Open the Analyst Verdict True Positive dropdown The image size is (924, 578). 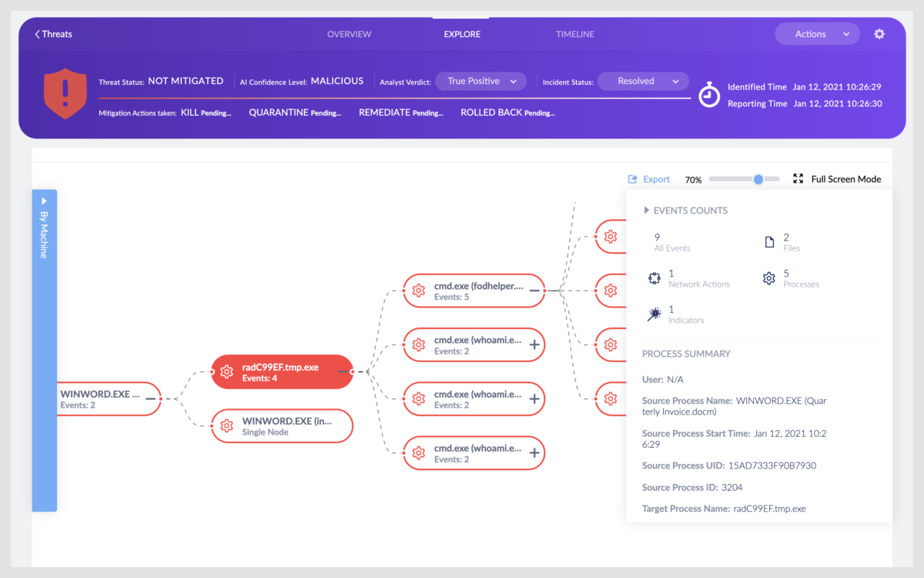click(480, 81)
